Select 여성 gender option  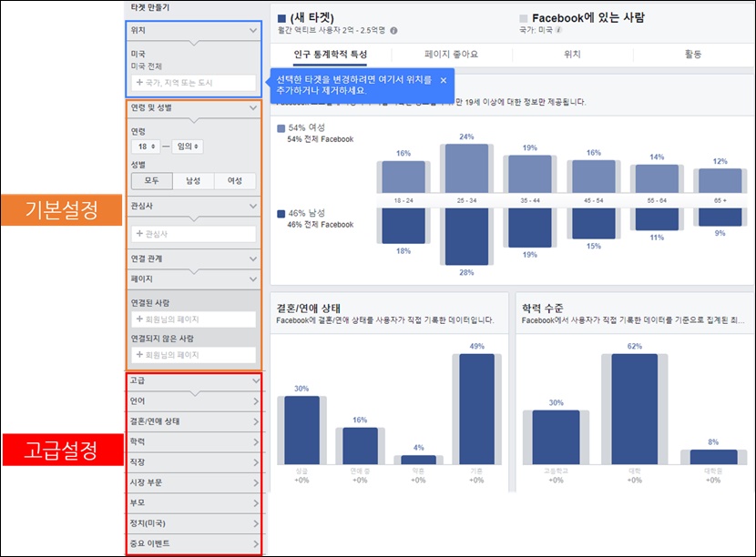(235, 181)
